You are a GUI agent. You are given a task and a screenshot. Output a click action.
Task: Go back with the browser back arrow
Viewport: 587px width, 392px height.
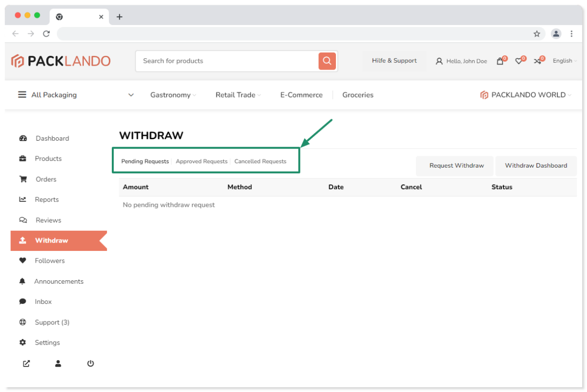coord(15,34)
